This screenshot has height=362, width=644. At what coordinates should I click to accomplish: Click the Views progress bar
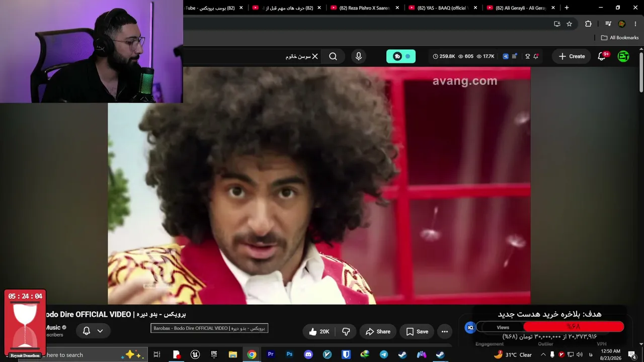coord(550,327)
